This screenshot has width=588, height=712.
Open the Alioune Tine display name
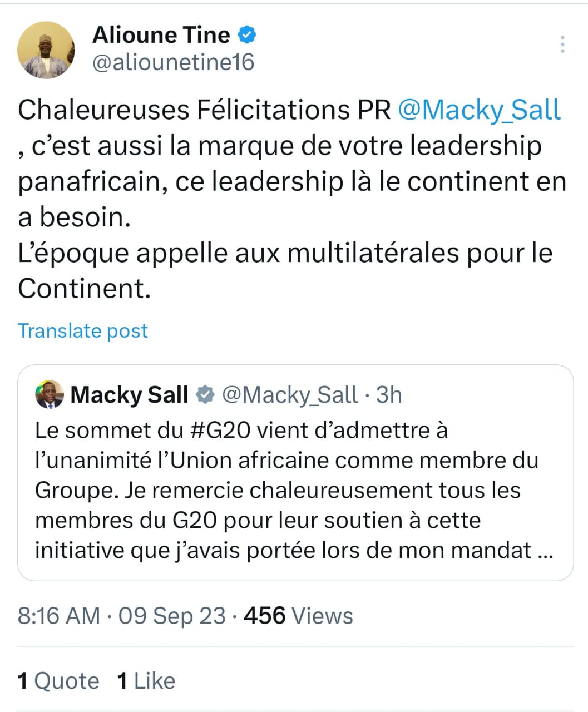point(161,35)
